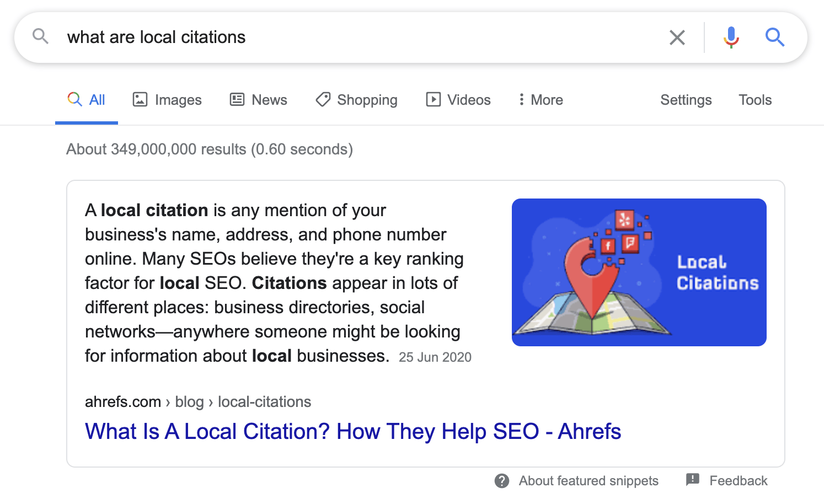Click the Shopping tag icon

pyautogui.click(x=323, y=100)
